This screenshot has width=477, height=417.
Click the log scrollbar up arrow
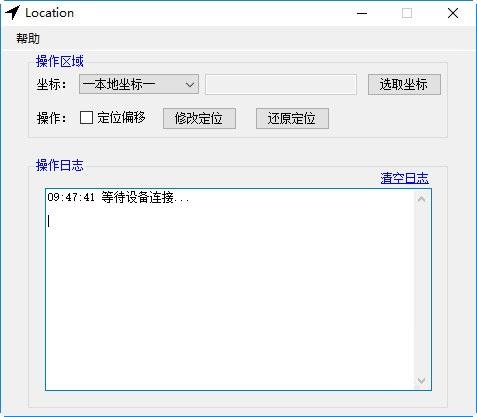point(421,199)
